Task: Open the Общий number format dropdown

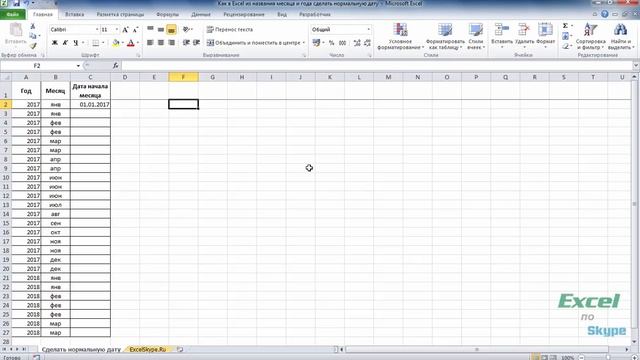Action: tap(369, 29)
